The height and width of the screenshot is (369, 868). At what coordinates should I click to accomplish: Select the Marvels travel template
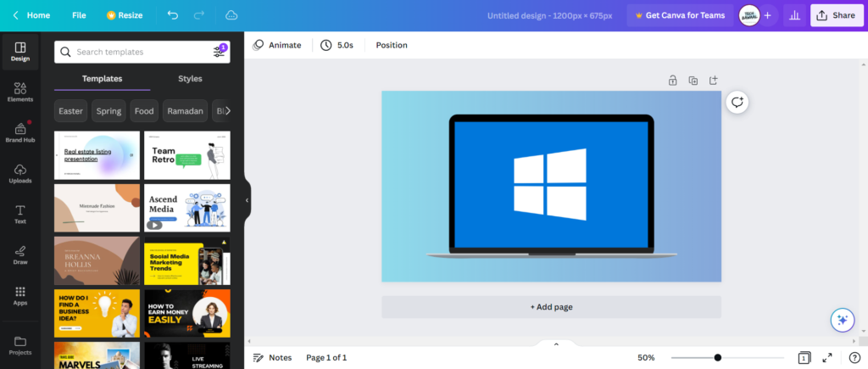click(97, 355)
